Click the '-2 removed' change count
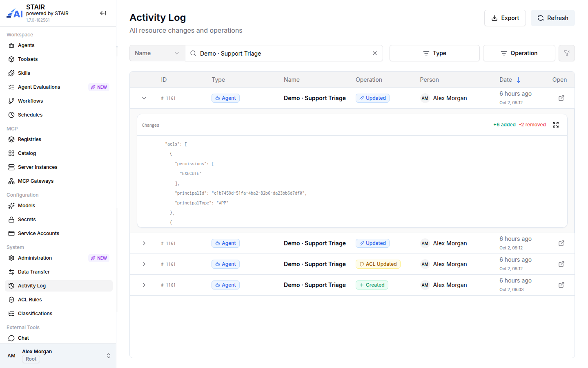This screenshot has height=368, width=588. [532, 125]
